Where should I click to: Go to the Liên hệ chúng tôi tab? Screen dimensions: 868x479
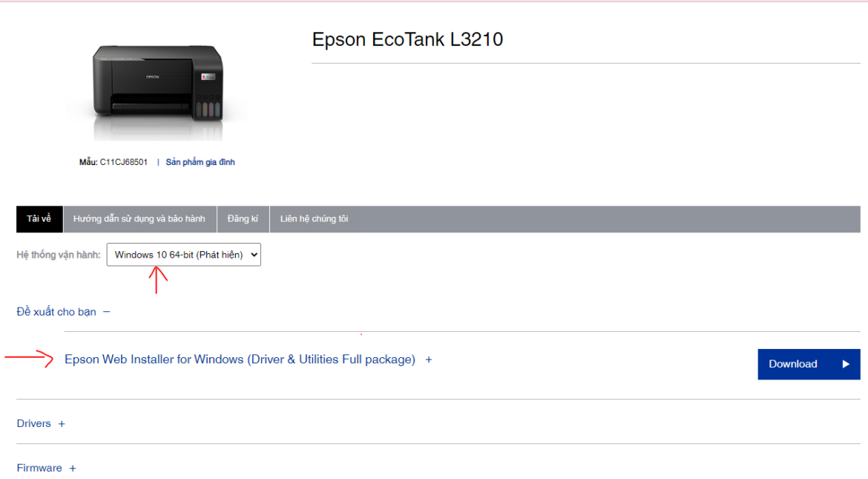(x=314, y=219)
